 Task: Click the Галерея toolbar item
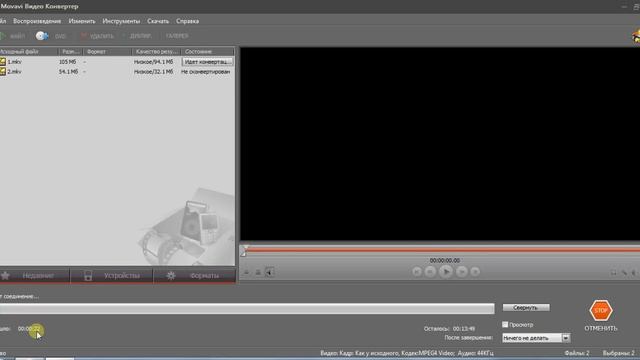(177, 36)
